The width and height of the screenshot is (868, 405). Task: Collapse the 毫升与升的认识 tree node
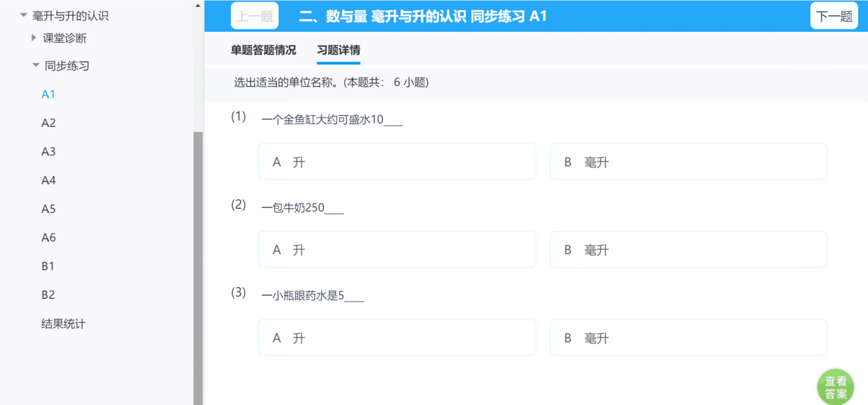tap(23, 15)
